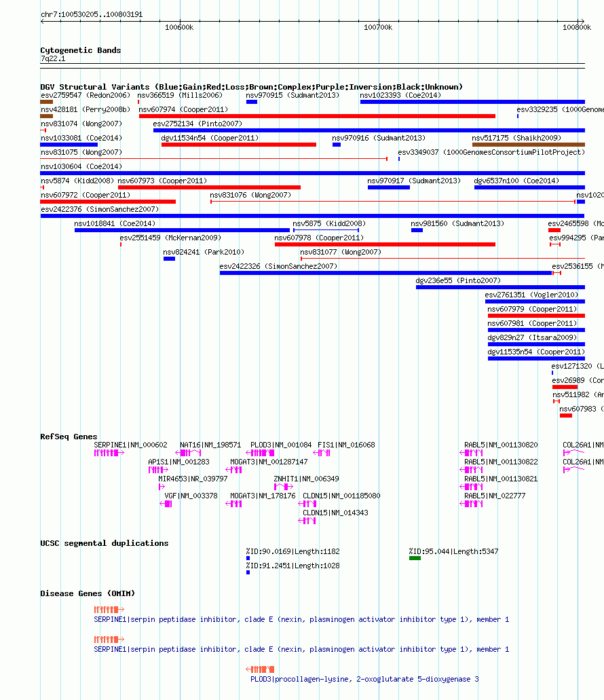
Task: Click the nsv607978 (Cooper2011) label
Action: click(319, 238)
